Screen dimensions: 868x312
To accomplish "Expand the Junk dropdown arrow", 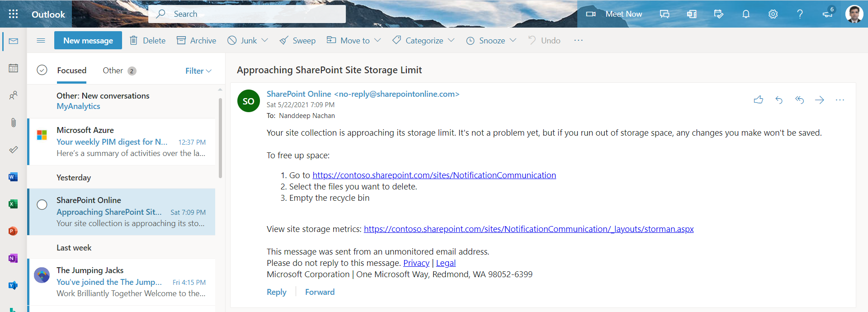I will tap(265, 40).
